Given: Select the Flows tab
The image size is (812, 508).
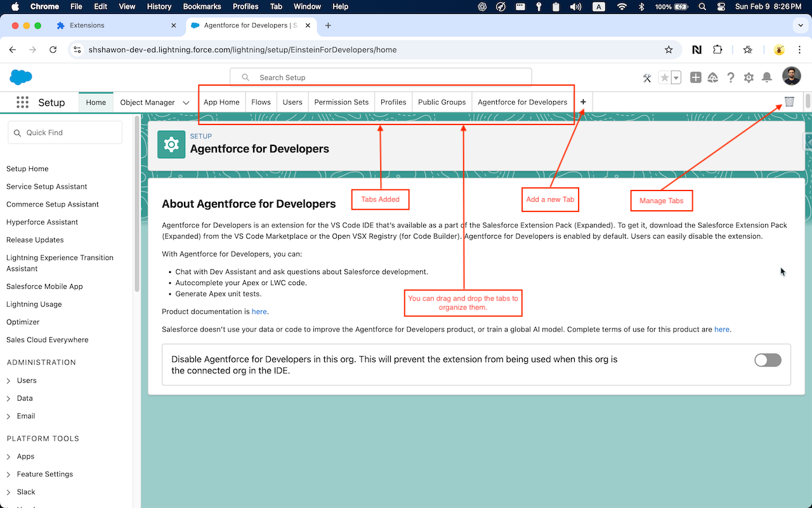Looking at the screenshot, I should (261, 102).
